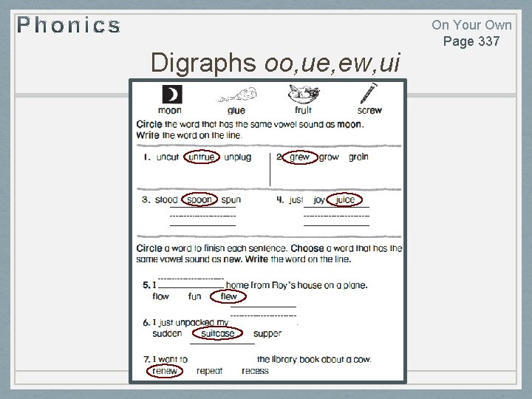Select the word 'sudden'
532x399 pixels.
click(167, 333)
